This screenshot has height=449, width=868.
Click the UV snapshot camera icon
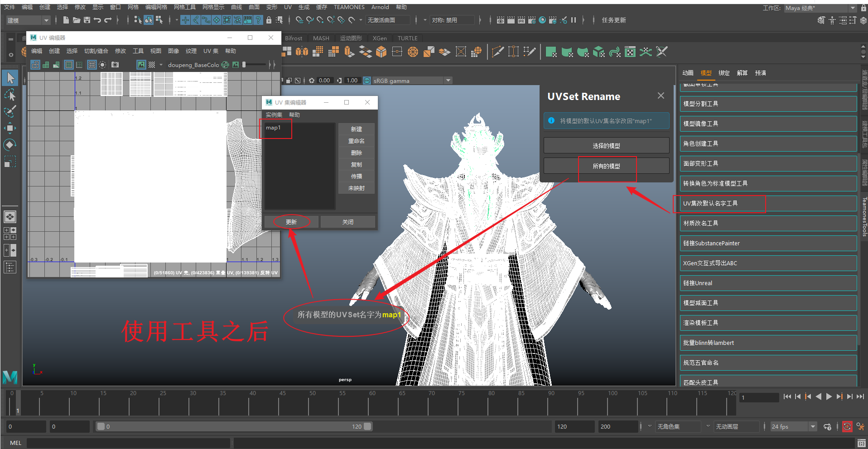[x=115, y=65]
